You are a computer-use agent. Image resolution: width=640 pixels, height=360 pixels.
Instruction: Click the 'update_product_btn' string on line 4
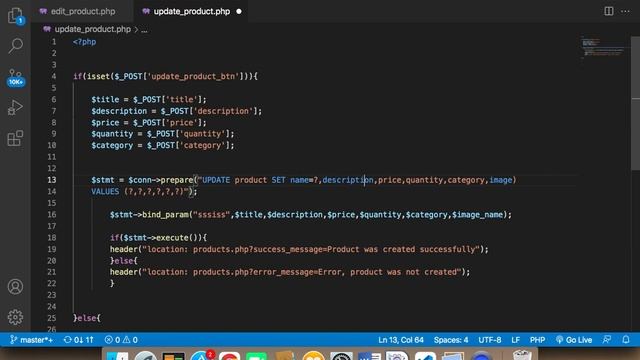(193, 76)
